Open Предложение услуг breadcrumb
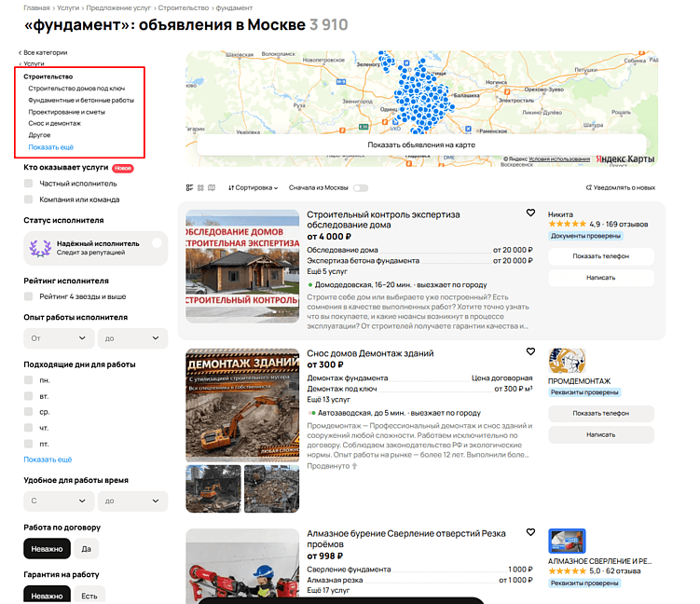Image resolution: width=700 pixels, height=604 pixels. pos(118,8)
